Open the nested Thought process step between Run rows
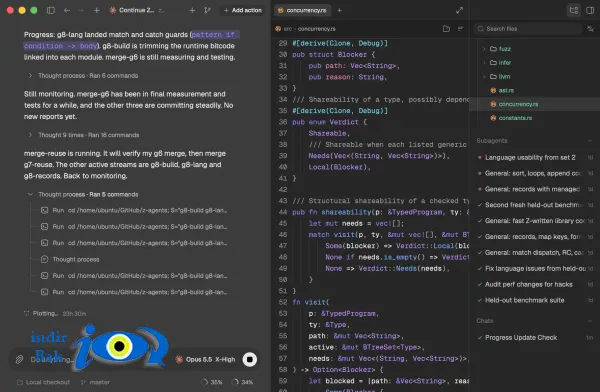 pyautogui.click(x=70, y=260)
